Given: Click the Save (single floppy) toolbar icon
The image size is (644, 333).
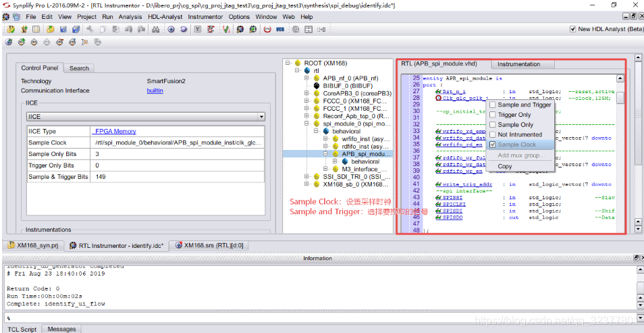Looking at the screenshot, I should [63, 29].
